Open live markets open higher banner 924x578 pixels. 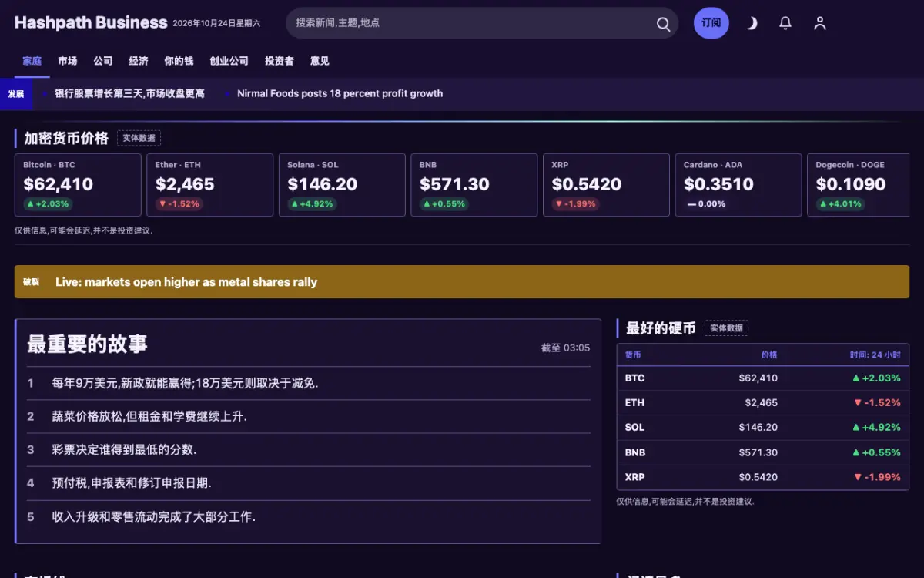pos(462,282)
